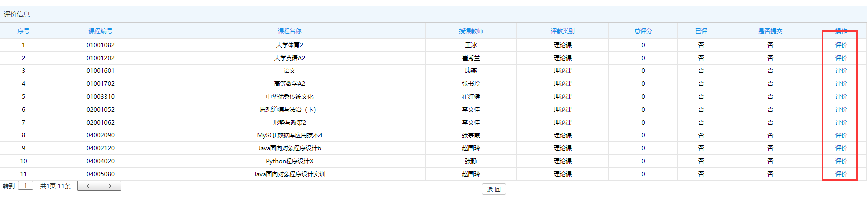Evaluate the 高等数学A2 course

coord(841,84)
